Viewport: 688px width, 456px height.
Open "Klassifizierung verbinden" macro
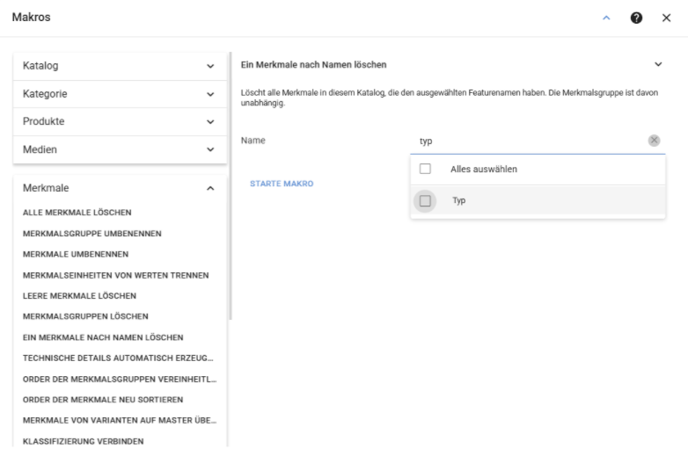[83, 441]
